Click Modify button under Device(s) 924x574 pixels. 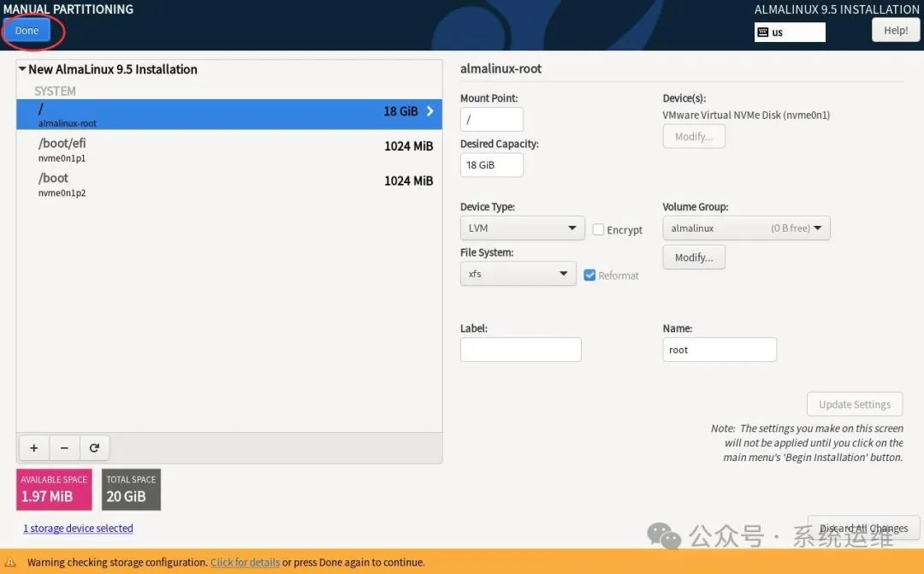(694, 137)
